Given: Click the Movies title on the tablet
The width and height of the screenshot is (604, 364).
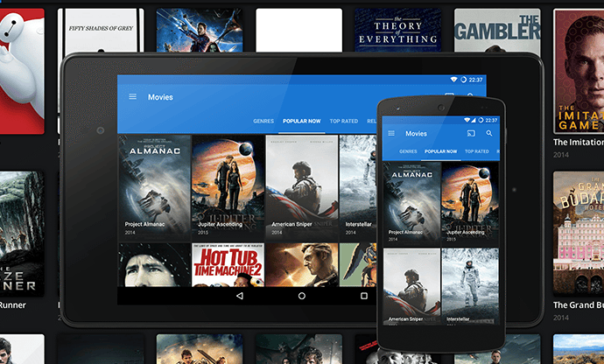Looking at the screenshot, I should [x=160, y=97].
